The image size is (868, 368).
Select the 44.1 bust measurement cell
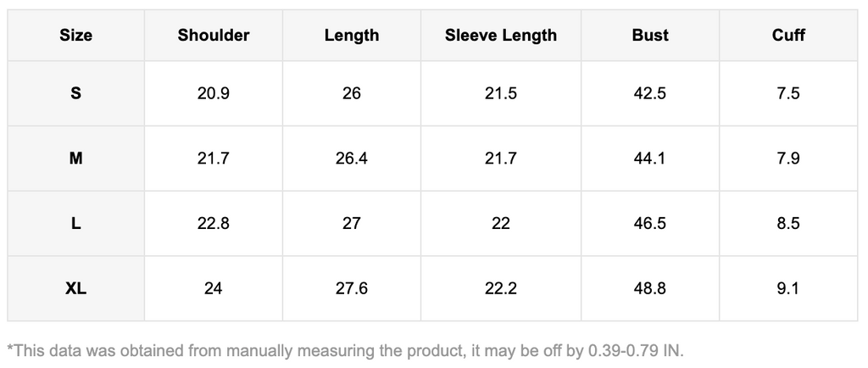[x=650, y=159]
